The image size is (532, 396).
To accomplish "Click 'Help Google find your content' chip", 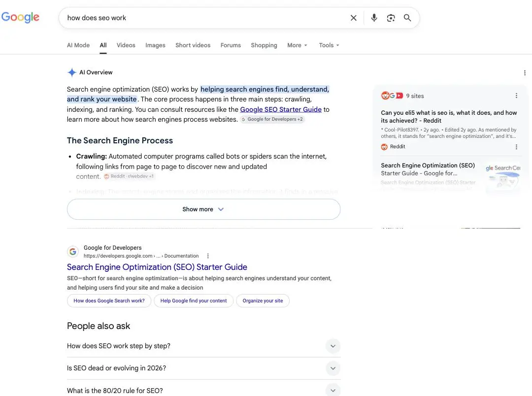I will pos(194,300).
